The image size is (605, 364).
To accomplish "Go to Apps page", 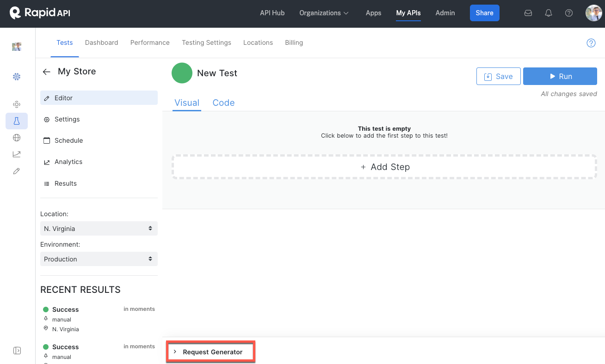I will [373, 13].
